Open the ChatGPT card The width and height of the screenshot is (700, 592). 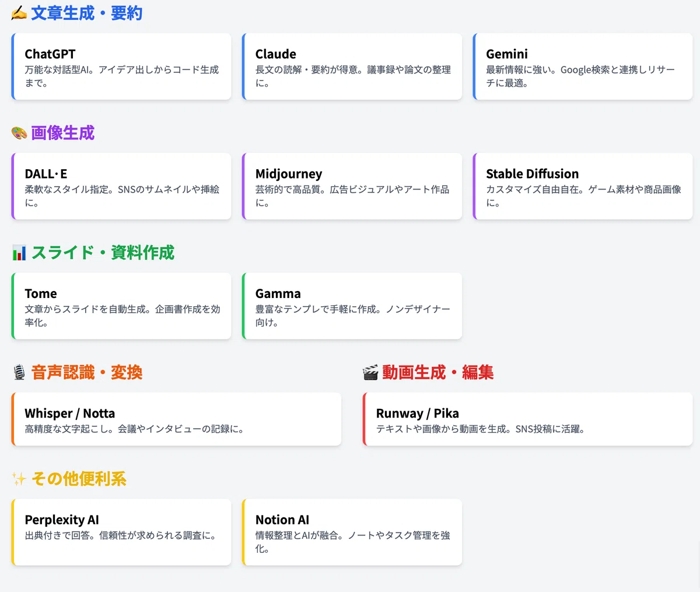pyautogui.click(x=121, y=66)
